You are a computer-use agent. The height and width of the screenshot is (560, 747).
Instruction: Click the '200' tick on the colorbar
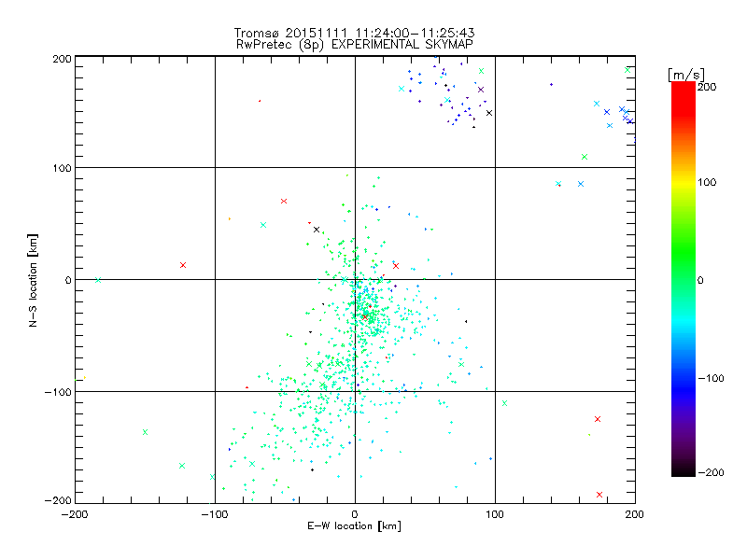(x=707, y=87)
